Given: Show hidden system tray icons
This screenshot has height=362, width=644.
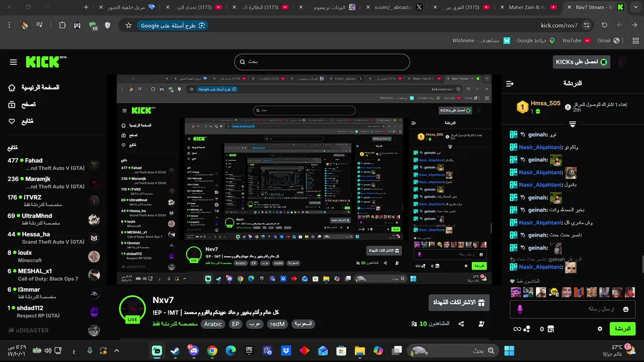Looking at the screenshot, I should coord(117,350).
